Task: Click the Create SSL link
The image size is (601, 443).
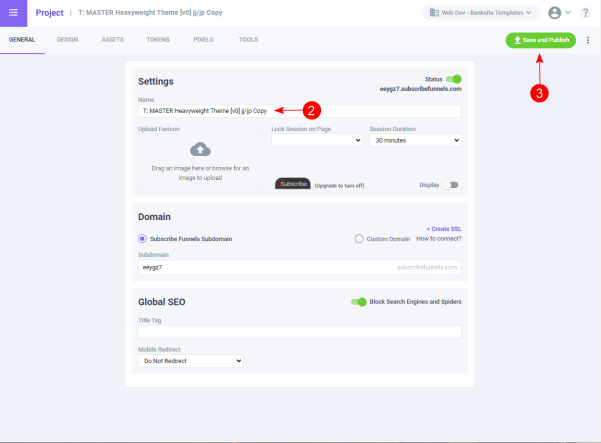Action: point(443,229)
